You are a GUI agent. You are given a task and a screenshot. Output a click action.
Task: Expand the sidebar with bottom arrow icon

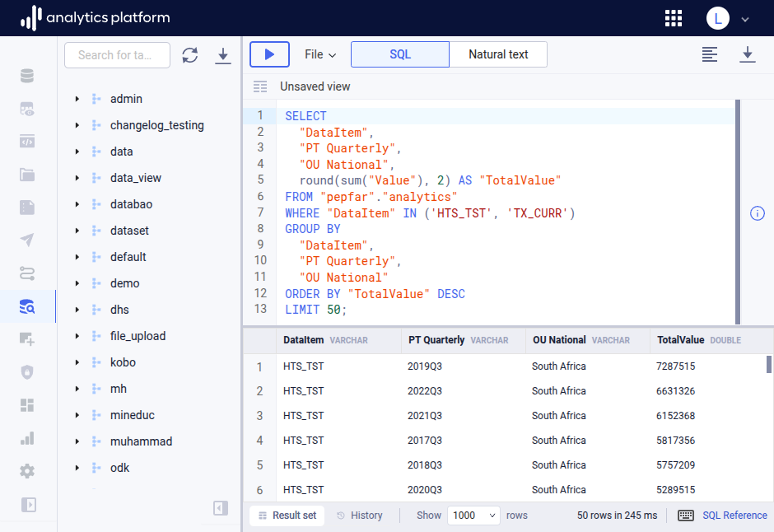pos(29,504)
